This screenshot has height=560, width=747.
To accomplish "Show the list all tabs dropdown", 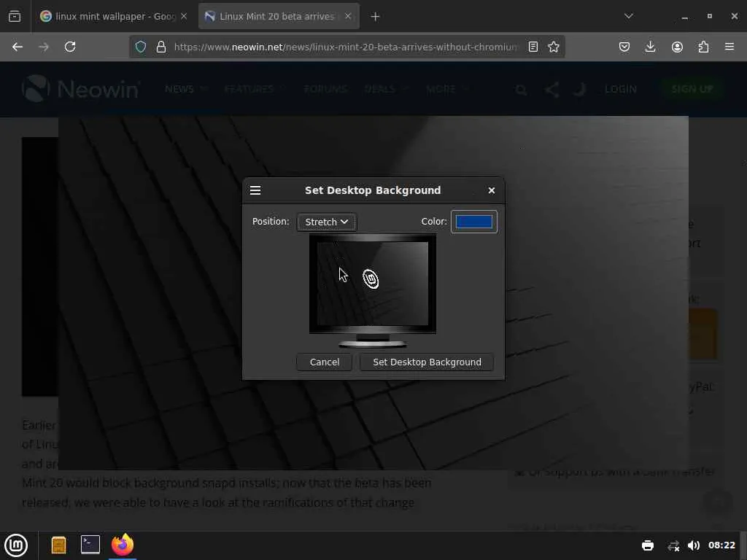I will (629, 16).
